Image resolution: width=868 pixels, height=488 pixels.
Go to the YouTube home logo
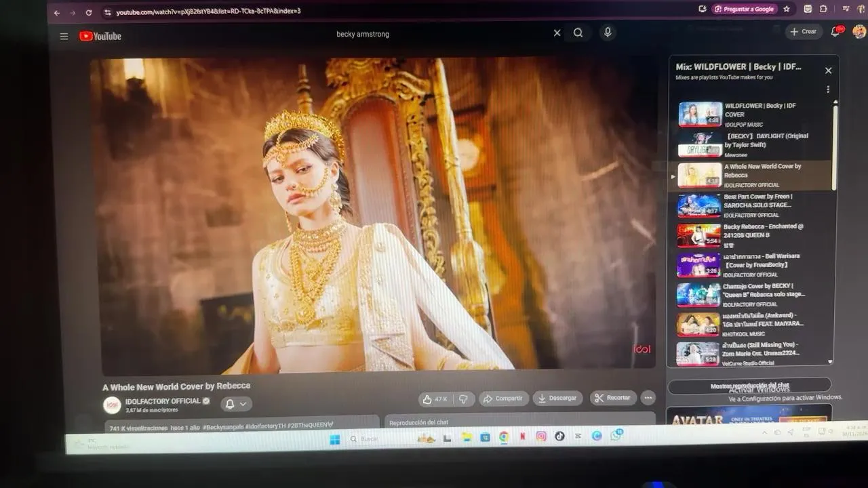100,37
